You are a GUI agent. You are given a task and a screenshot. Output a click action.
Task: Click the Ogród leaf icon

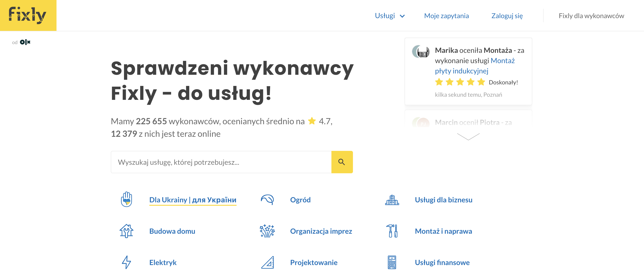pos(267,200)
